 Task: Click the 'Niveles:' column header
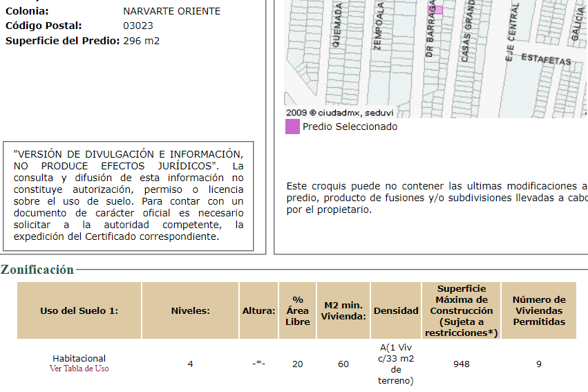tap(191, 310)
